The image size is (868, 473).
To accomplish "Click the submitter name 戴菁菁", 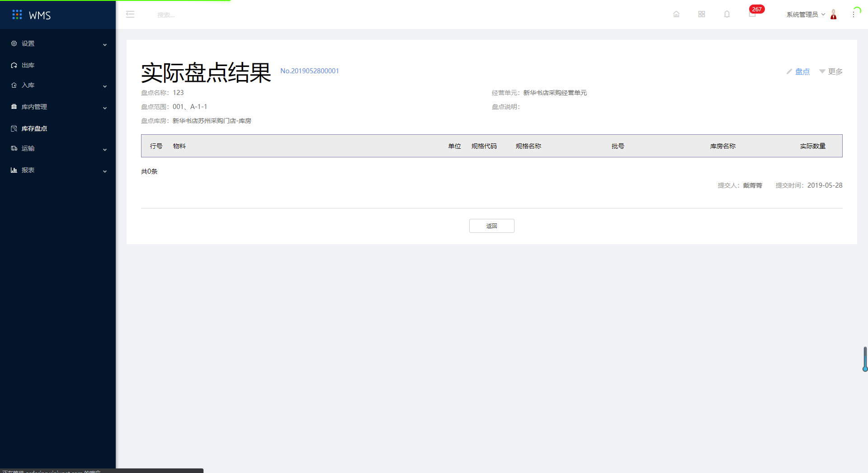I will [x=753, y=185].
